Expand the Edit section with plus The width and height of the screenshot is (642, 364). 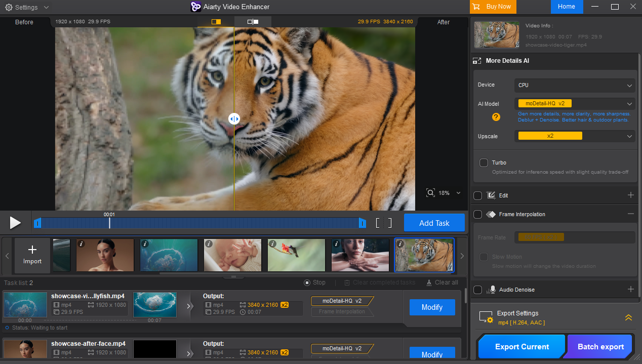631,195
